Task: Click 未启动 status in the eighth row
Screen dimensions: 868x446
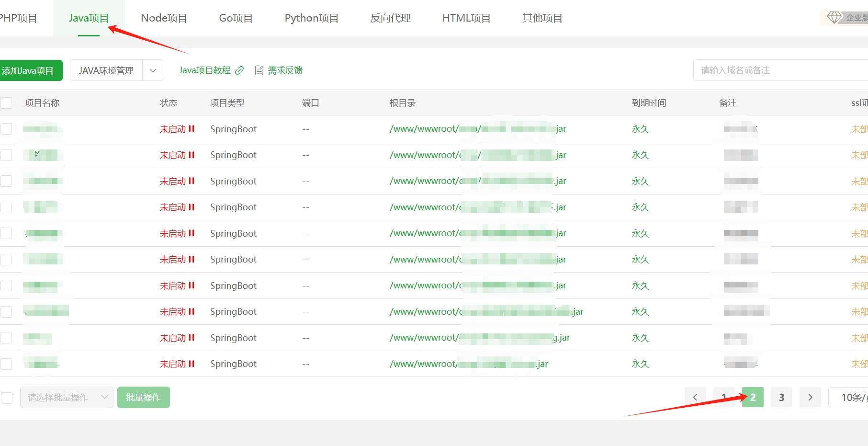Action: (x=177, y=312)
